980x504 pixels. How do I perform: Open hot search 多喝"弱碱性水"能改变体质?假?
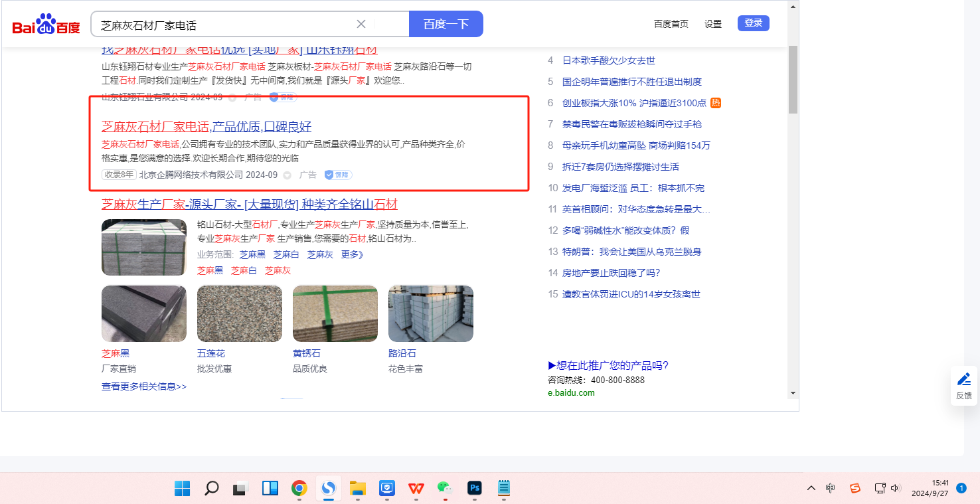tap(626, 230)
